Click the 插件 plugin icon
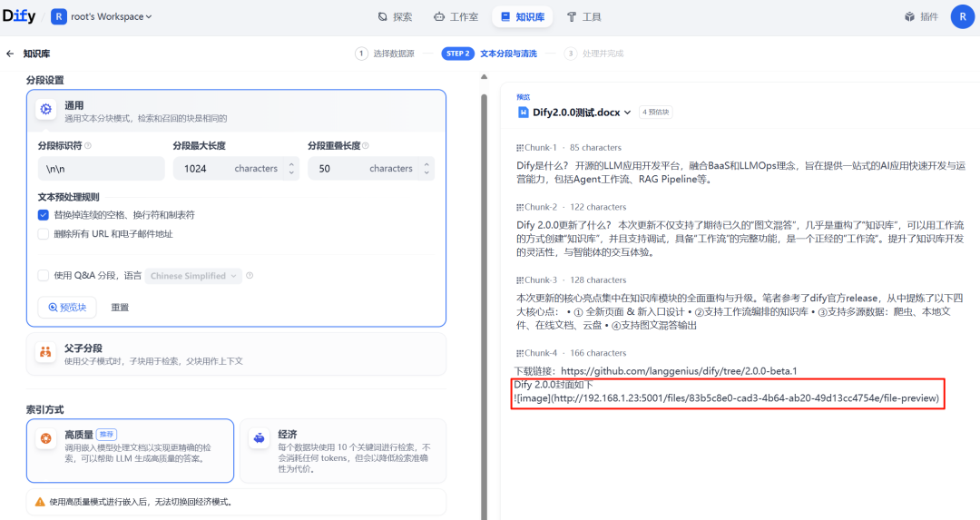 [910, 16]
